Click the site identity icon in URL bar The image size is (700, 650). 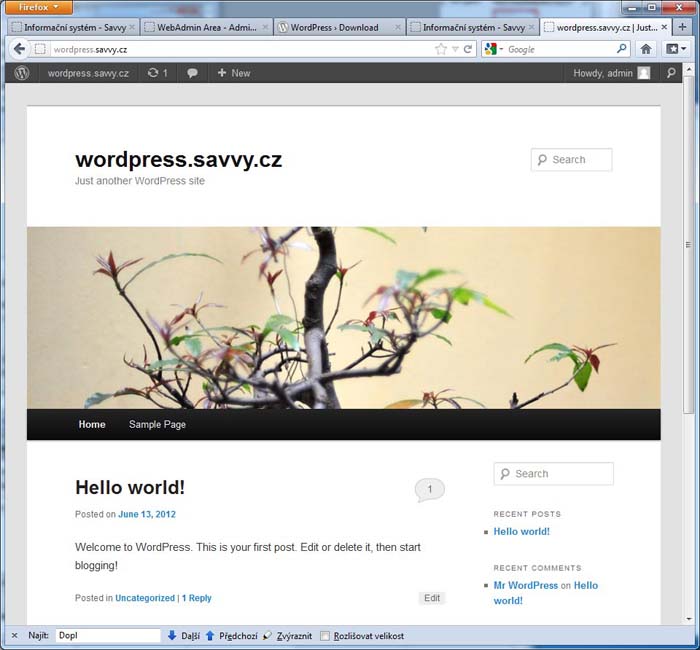(40, 49)
